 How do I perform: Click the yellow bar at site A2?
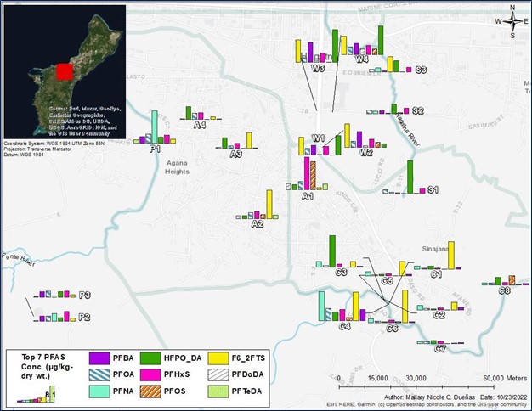click(x=269, y=204)
